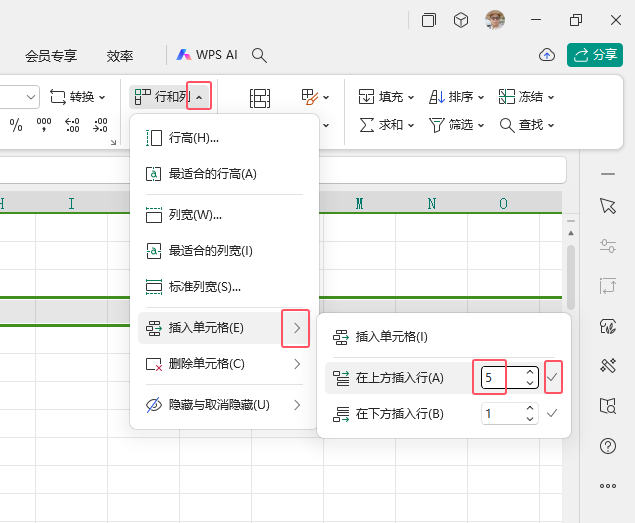
Task: Choose 标准列宽(S)... menu item
Action: [224, 287]
